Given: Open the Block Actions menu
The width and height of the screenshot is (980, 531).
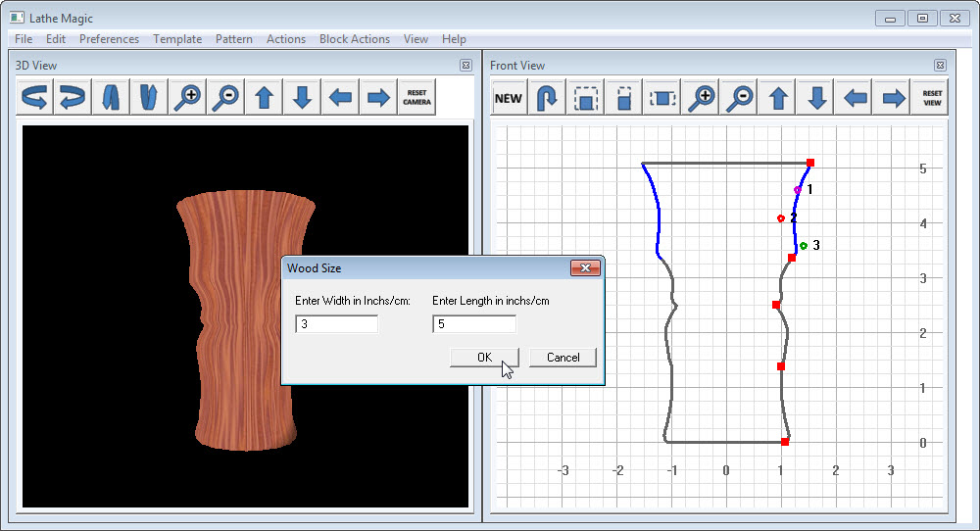Looking at the screenshot, I should pyautogui.click(x=354, y=39).
